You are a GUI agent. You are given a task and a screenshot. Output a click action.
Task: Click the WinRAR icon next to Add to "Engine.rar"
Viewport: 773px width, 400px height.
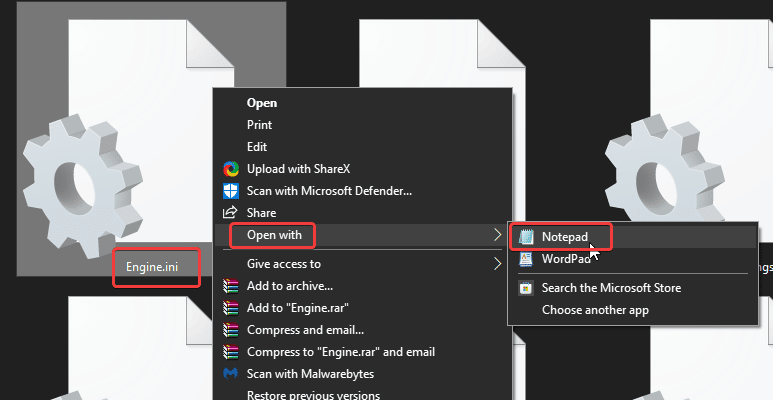click(x=231, y=308)
